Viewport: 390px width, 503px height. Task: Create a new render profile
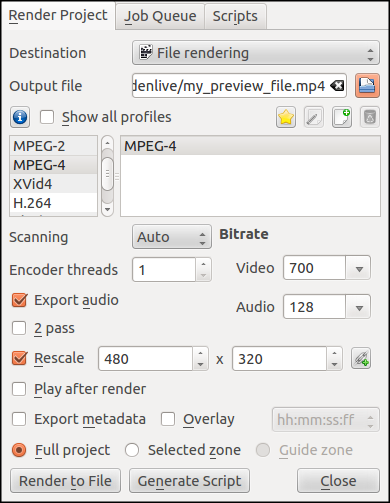click(342, 117)
